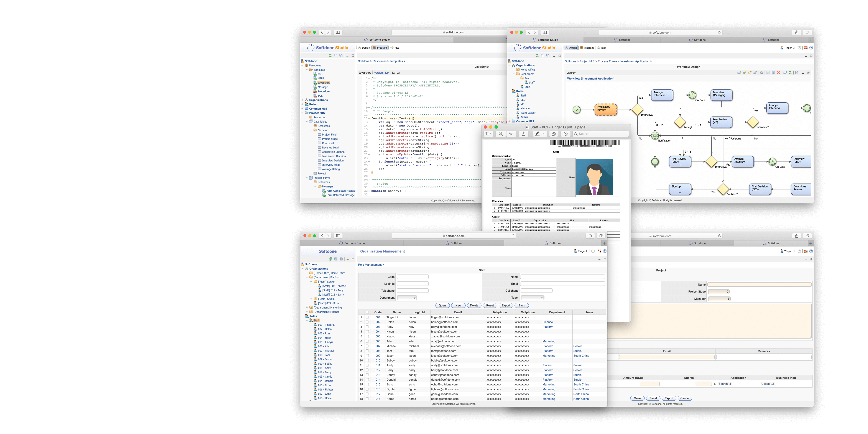Check the row checkbox for 007 Michael

tap(367, 346)
